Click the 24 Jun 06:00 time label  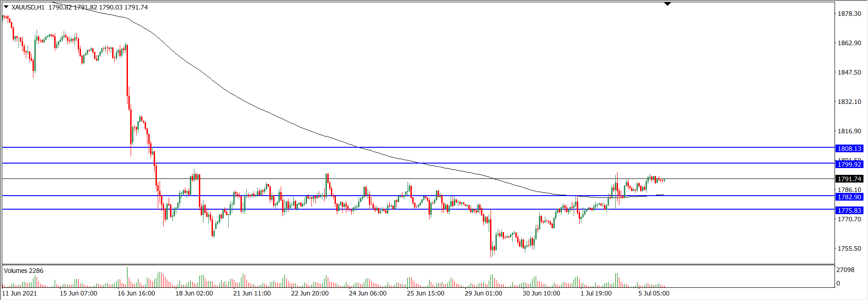[368, 293]
